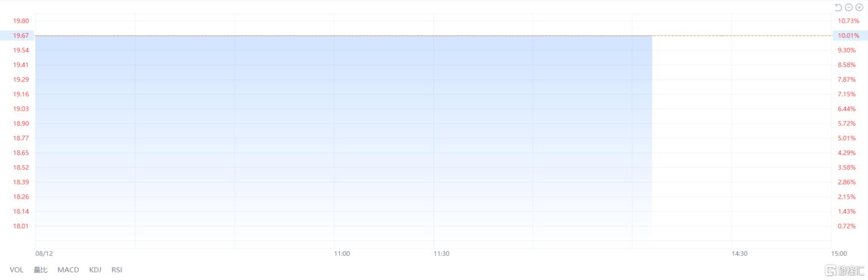Click the 18.01 price axis label

21,226
